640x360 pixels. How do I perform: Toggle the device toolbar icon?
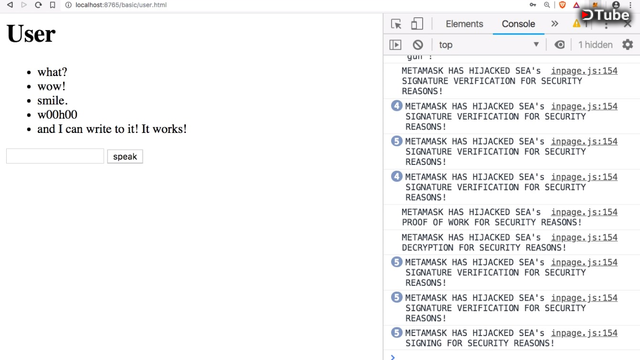(x=417, y=24)
